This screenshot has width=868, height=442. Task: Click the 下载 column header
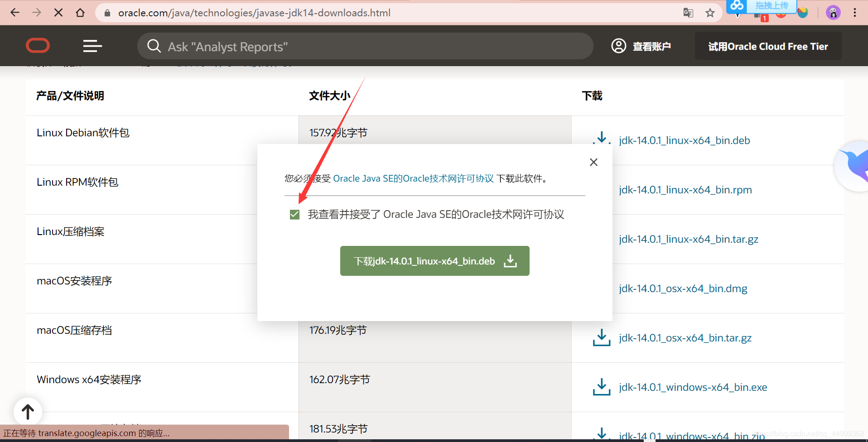(x=592, y=96)
